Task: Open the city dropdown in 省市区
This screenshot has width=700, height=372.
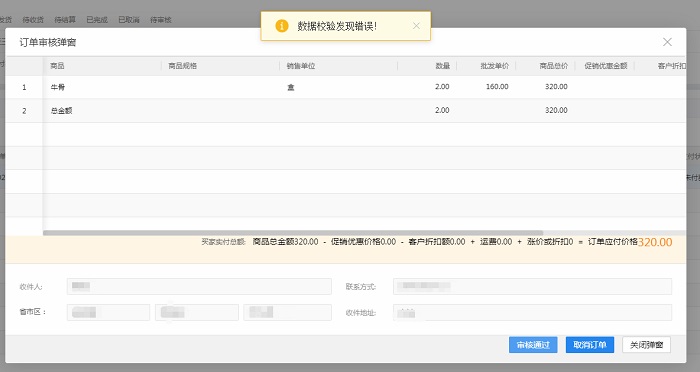Action: (x=197, y=312)
